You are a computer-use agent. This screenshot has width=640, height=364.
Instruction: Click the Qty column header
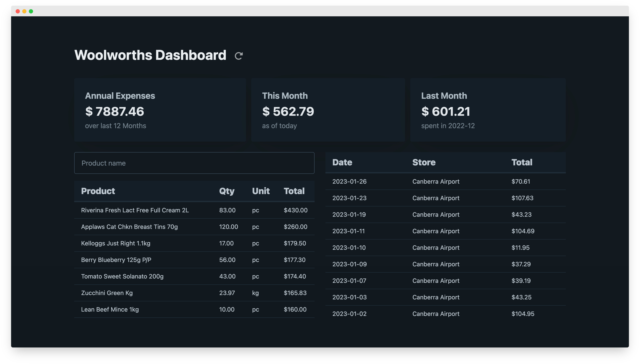click(x=227, y=191)
